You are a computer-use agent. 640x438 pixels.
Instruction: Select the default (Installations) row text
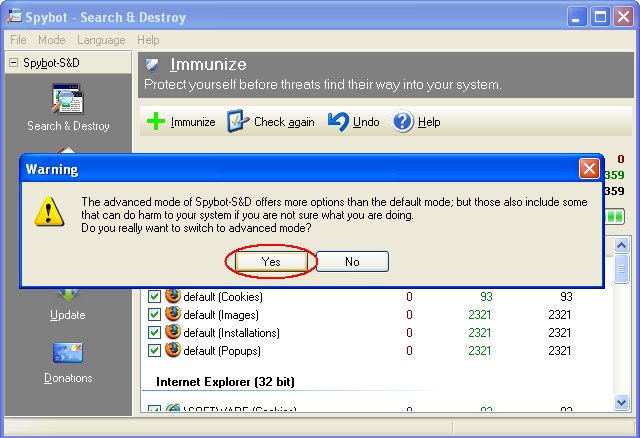click(231, 333)
